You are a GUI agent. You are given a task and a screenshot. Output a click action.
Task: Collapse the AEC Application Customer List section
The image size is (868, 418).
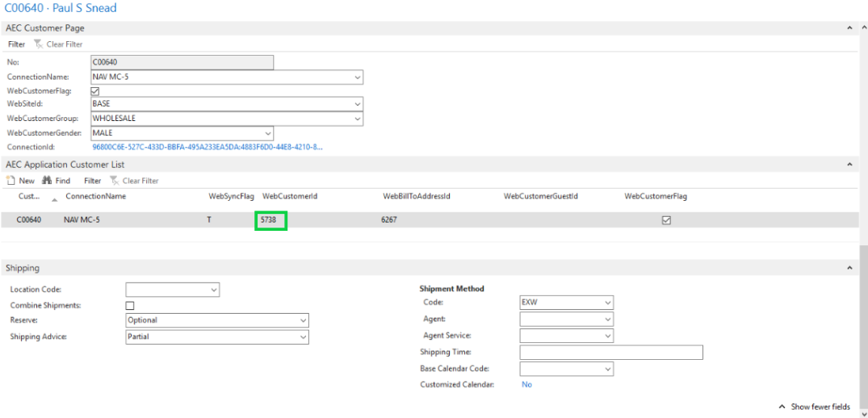(x=849, y=165)
